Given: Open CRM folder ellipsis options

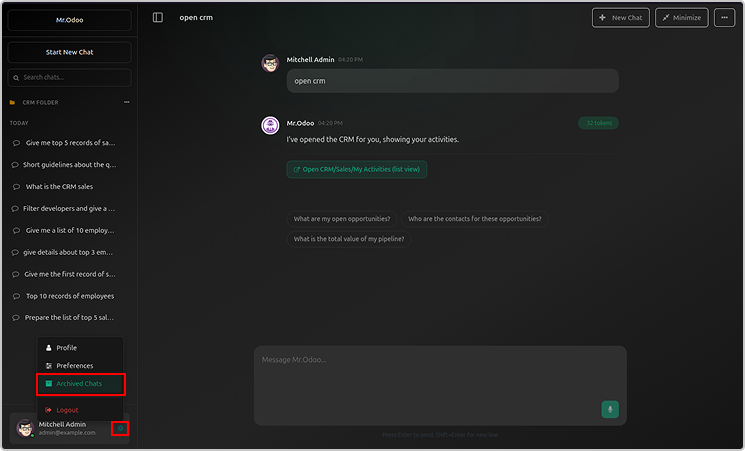Looking at the screenshot, I should (x=126, y=102).
